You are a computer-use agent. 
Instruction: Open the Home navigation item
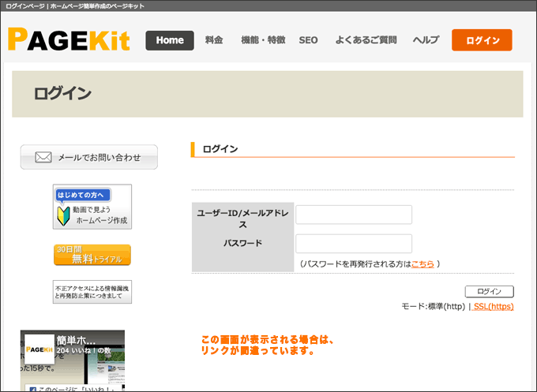tap(170, 40)
